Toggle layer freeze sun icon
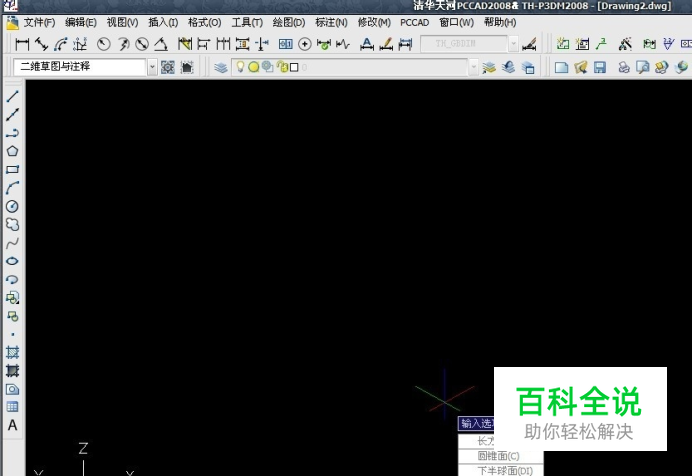Viewport: 692px width, 476px height. coord(253,67)
